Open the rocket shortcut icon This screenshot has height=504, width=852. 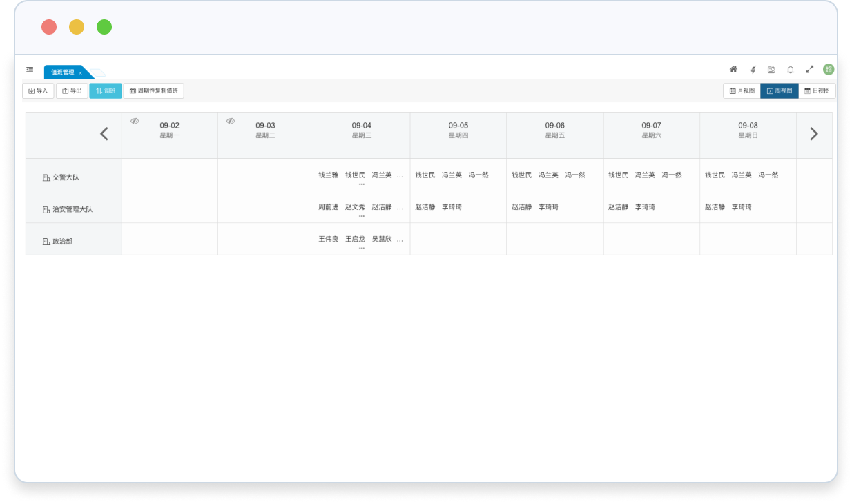pyautogui.click(x=753, y=70)
